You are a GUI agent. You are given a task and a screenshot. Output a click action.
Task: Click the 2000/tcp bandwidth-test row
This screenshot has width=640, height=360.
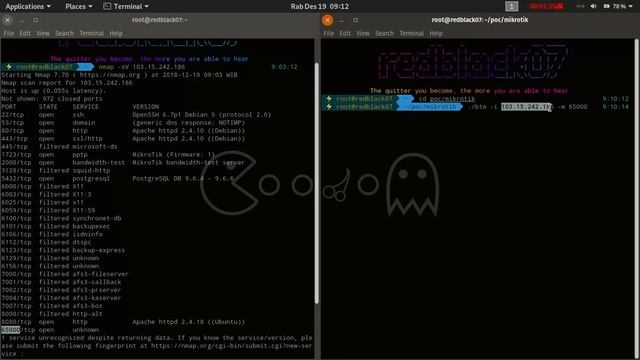tap(122, 162)
